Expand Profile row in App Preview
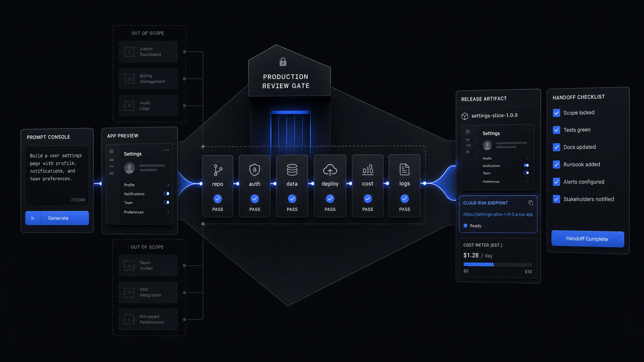The image size is (644, 362). point(146,185)
